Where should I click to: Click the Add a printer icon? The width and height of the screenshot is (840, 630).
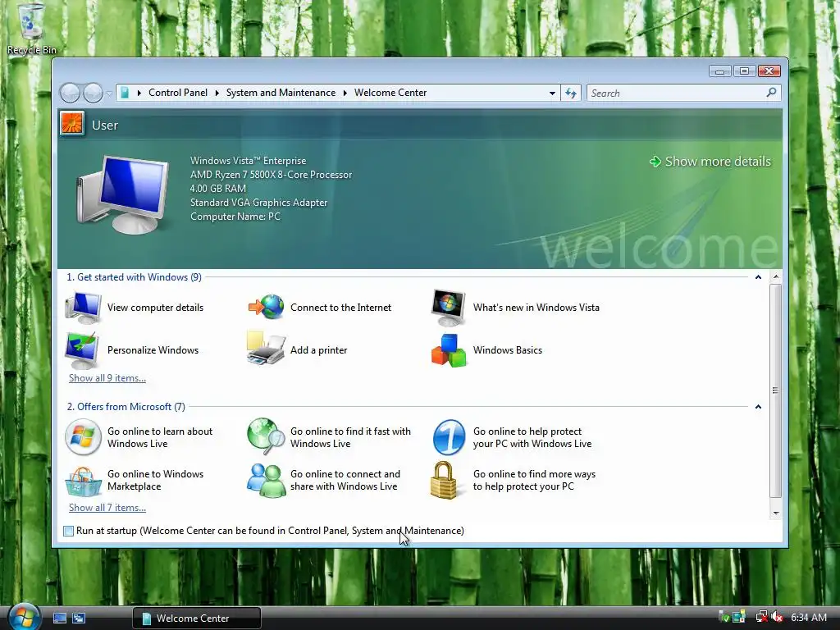266,349
